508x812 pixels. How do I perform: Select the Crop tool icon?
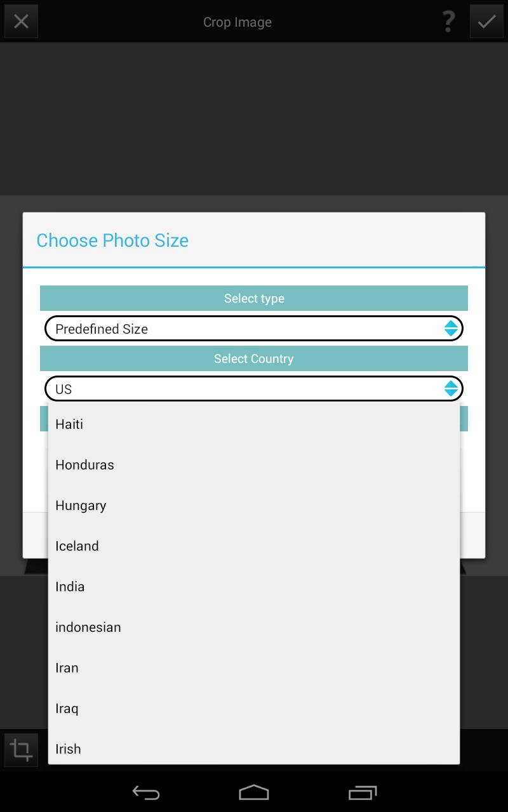21,749
